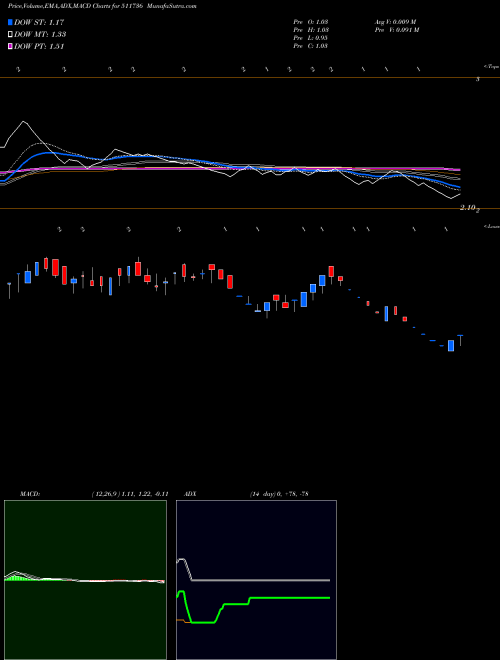500x660 pixels.
Task: Select the 'DOW MT: 1.33' legend label
Action: [x=40, y=35]
